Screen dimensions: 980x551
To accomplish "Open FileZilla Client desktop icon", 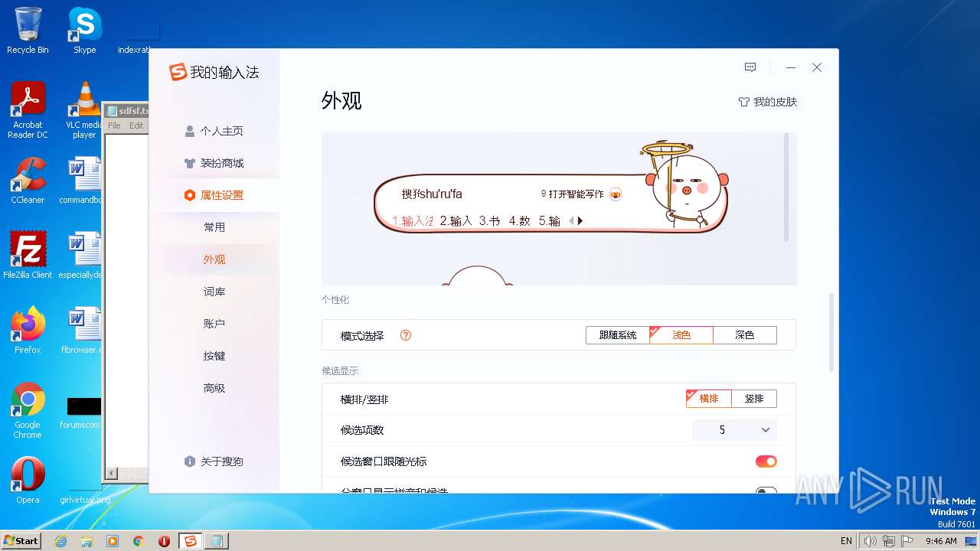I will pos(28,256).
